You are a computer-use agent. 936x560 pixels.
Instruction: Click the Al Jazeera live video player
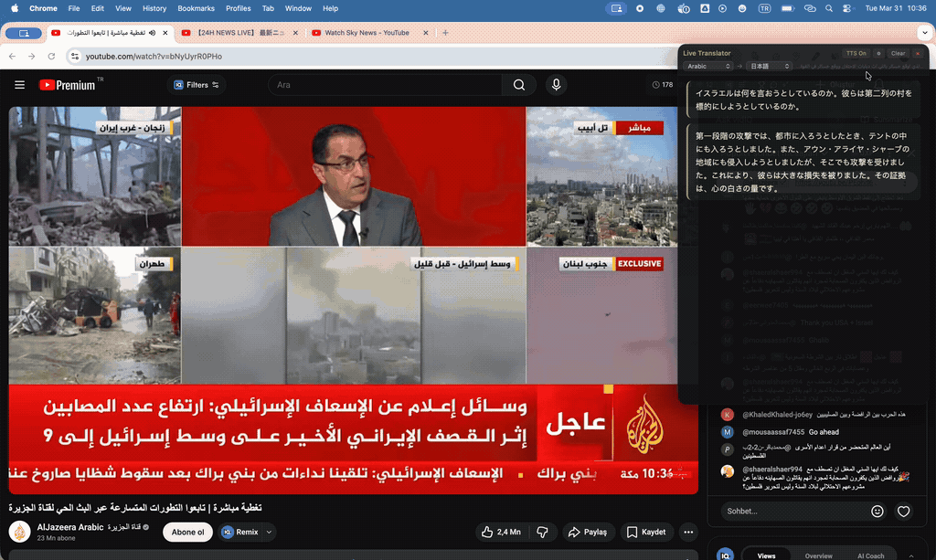pyautogui.click(x=354, y=300)
